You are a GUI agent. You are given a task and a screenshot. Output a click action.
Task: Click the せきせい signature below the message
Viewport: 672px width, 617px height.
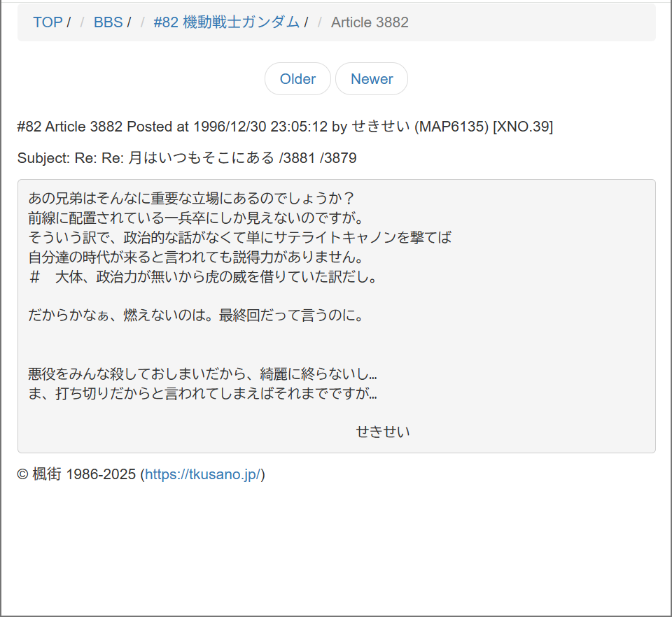(x=383, y=432)
